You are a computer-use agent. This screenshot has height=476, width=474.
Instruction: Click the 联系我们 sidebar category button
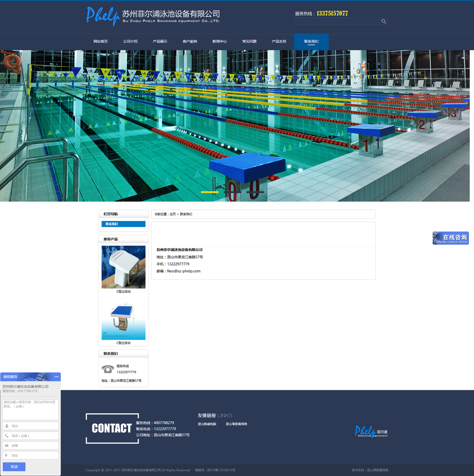(123, 224)
